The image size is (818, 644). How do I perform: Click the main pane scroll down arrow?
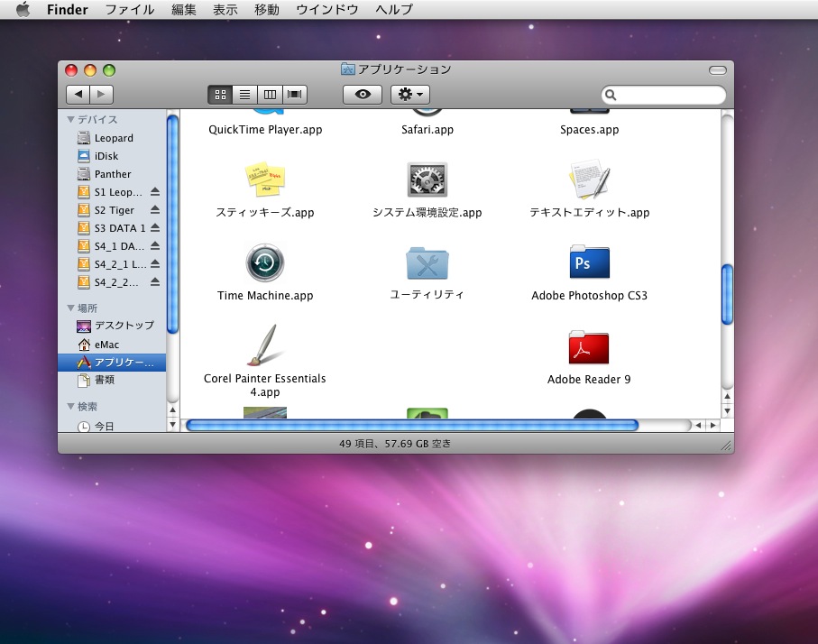coord(727,411)
